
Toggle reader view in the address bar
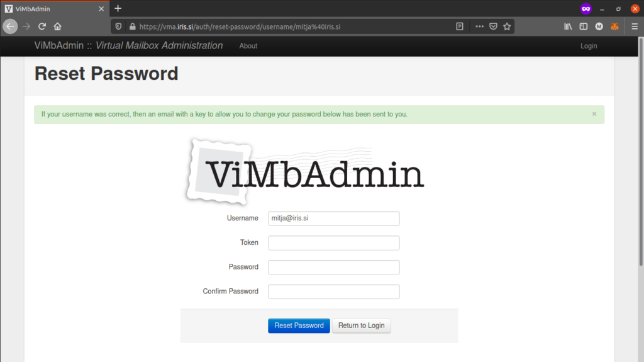460,26
